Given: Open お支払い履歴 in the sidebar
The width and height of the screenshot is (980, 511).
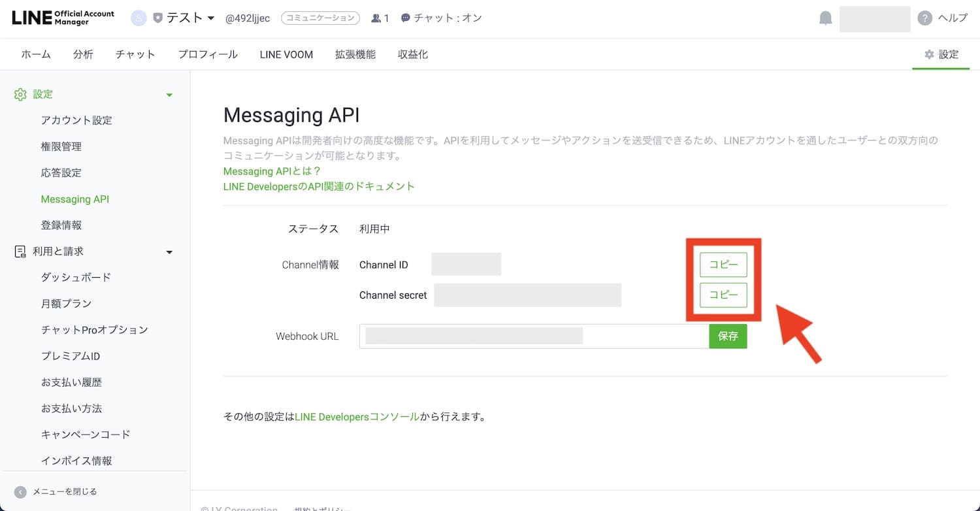Looking at the screenshot, I should click(x=71, y=382).
